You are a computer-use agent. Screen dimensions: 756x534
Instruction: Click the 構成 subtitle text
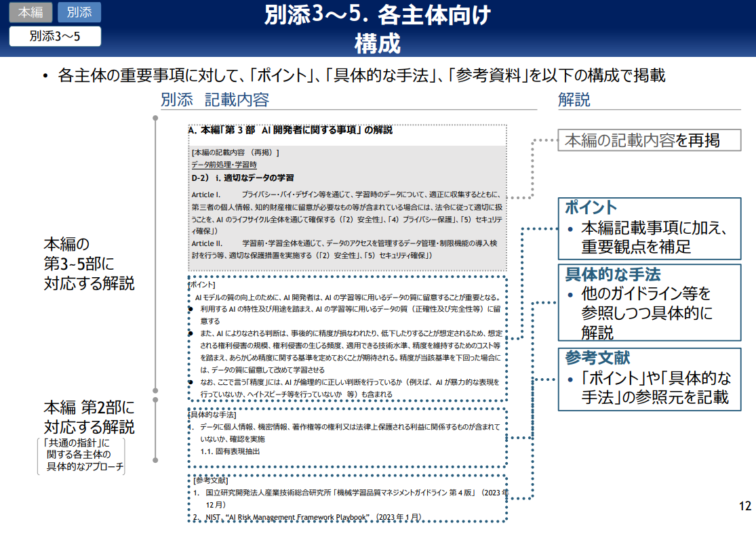tap(378, 43)
